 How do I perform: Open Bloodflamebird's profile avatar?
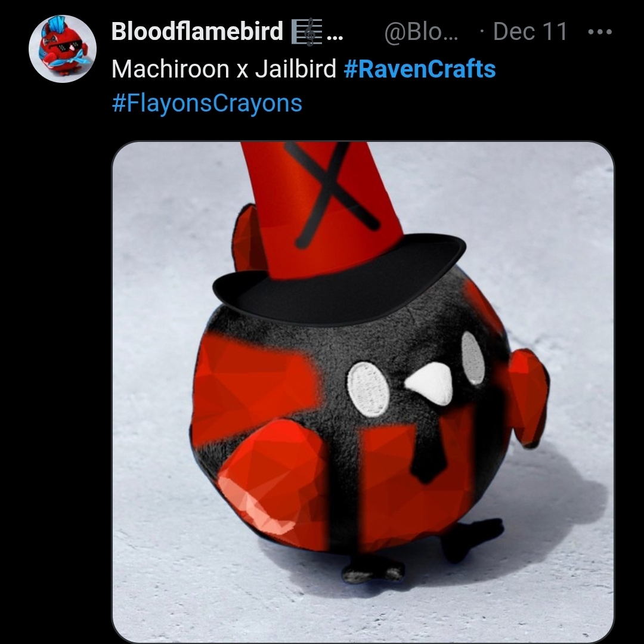[x=63, y=49]
